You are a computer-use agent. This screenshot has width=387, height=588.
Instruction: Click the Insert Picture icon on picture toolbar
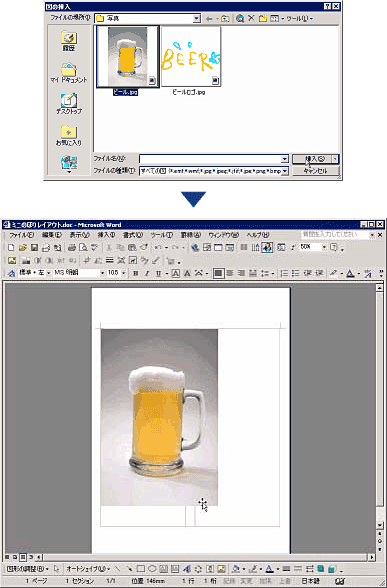tap(12, 260)
